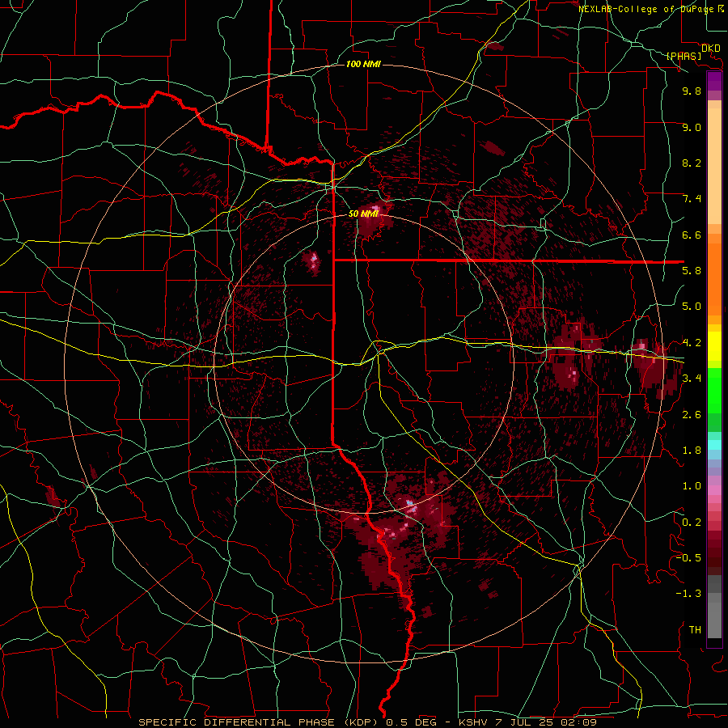Click the yellow segment of the color bar
The height and width of the screenshot is (728, 728).
click(x=714, y=346)
